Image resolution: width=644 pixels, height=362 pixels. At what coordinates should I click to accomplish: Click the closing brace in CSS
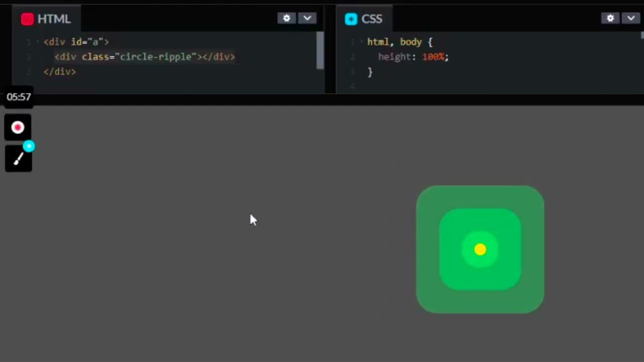pyautogui.click(x=370, y=72)
